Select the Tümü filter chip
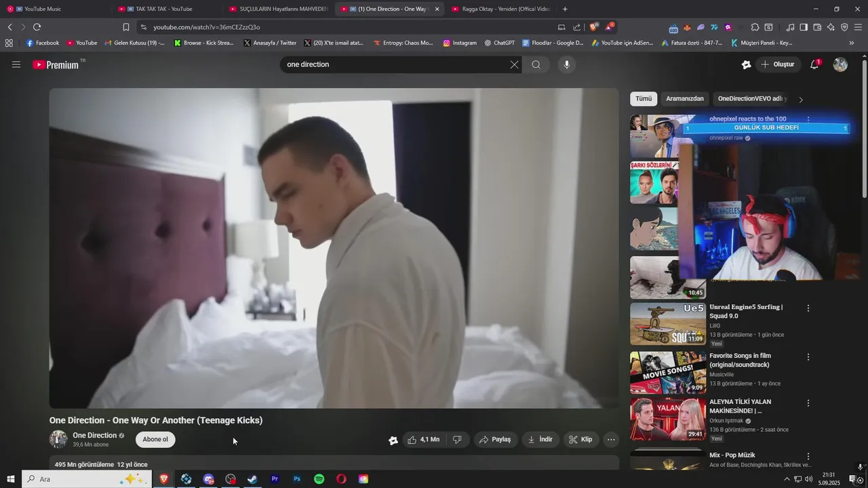 point(644,98)
